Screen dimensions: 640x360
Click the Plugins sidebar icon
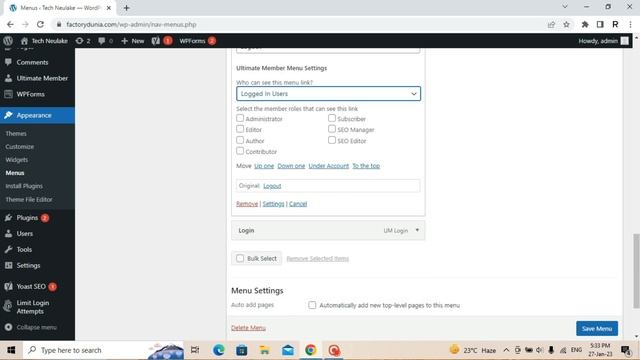[8, 218]
